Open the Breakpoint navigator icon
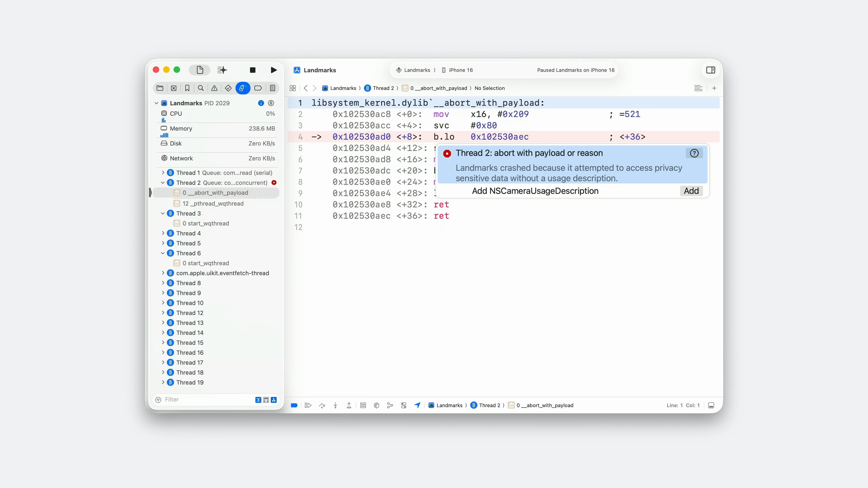The image size is (868, 488). pos(258,88)
